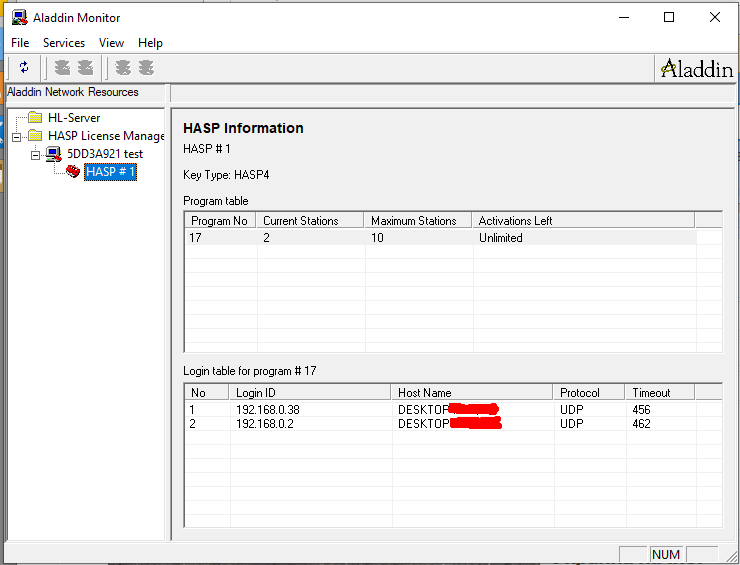Click the Key Type: HASP4 text
Image resolution: width=740 pixels, height=565 pixels.
tap(226, 175)
